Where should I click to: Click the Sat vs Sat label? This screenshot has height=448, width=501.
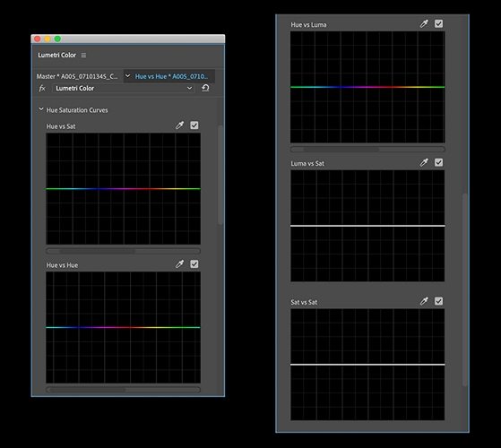(x=304, y=302)
